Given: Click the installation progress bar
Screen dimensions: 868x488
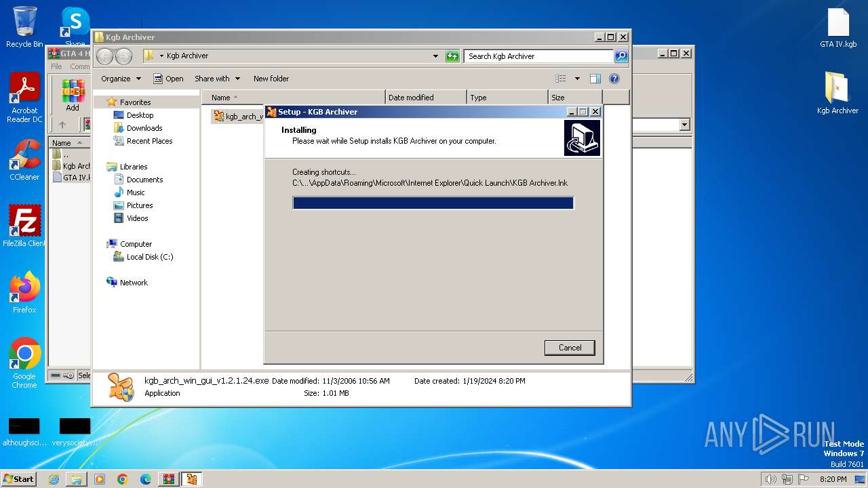Looking at the screenshot, I should tap(433, 203).
